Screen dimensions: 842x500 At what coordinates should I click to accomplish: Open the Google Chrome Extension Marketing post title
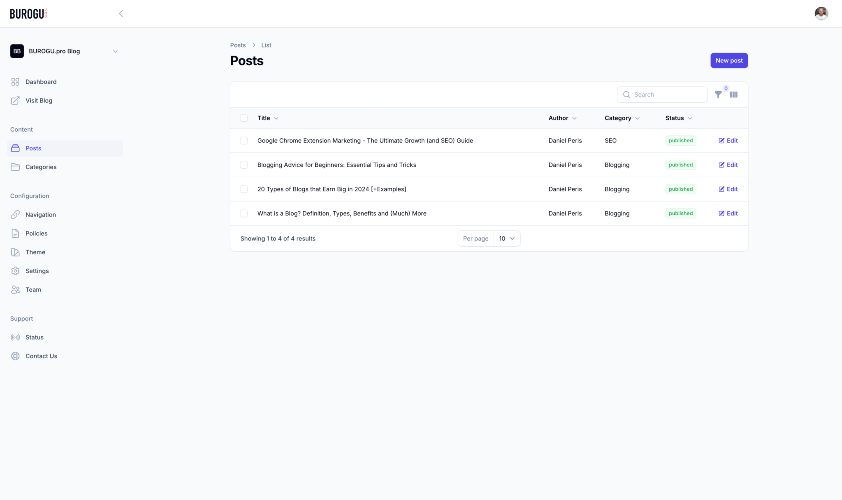pos(365,141)
